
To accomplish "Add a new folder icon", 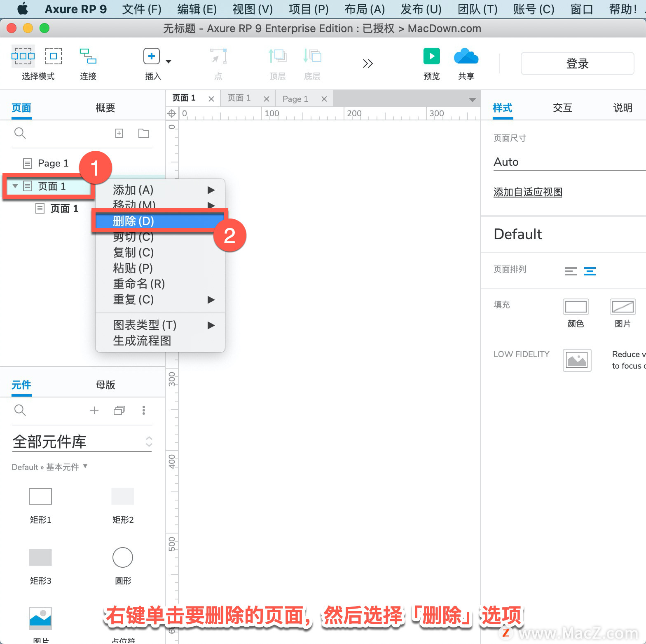I will pyautogui.click(x=144, y=133).
